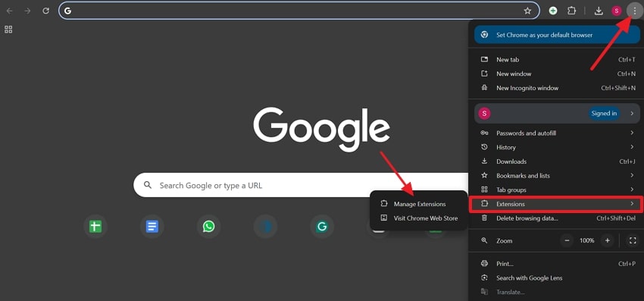Expand Tab groups submenu

556,190
